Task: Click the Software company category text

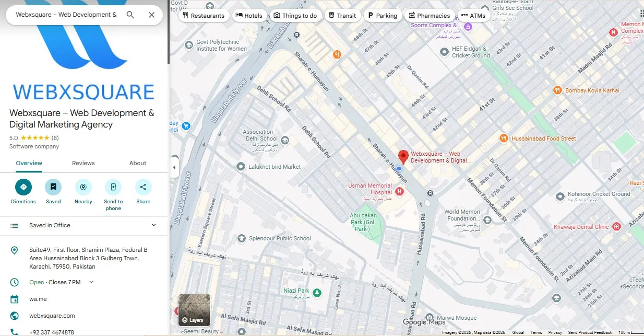Action: [34, 146]
